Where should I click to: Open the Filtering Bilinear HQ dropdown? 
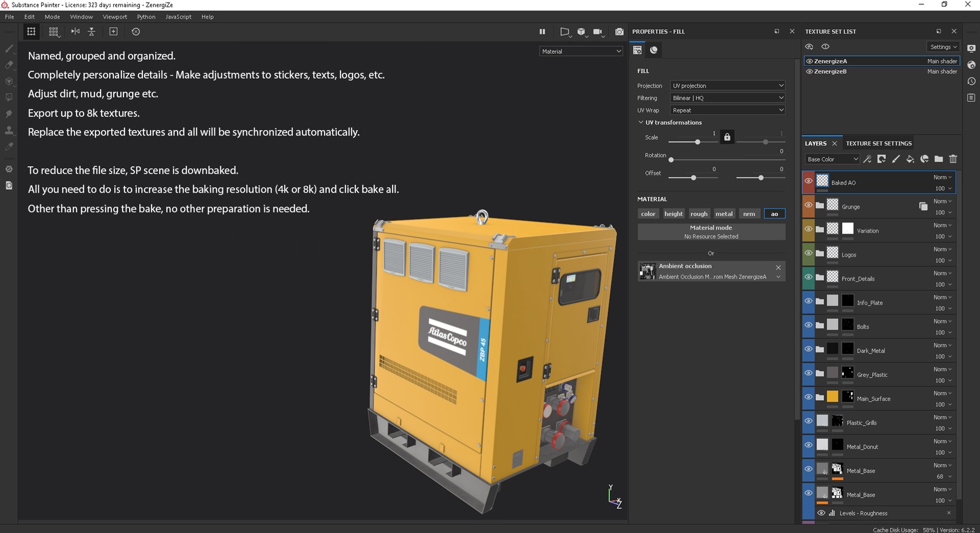(x=727, y=97)
